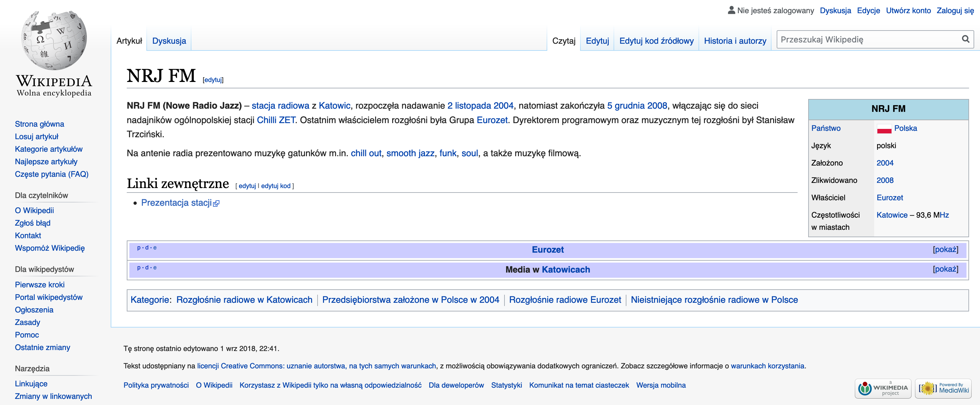Click Kategorie link
Screen dimensions: 980x405
click(x=150, y=300)
